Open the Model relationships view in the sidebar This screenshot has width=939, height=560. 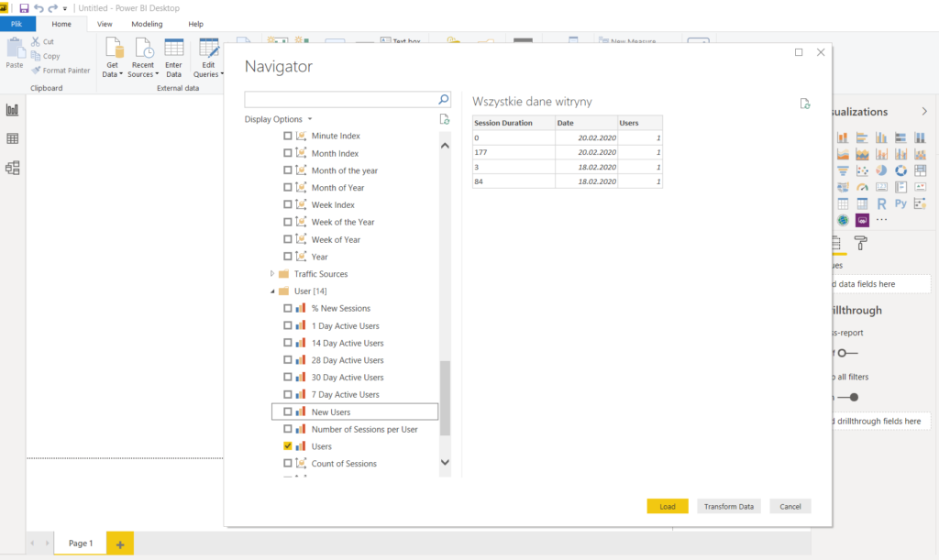coord(13,168)
